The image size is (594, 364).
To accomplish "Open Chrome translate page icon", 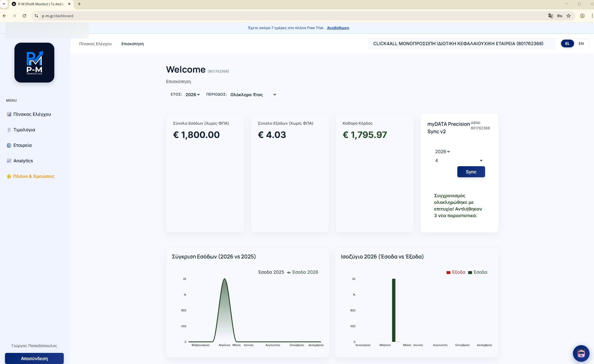I will click(551, 16).
